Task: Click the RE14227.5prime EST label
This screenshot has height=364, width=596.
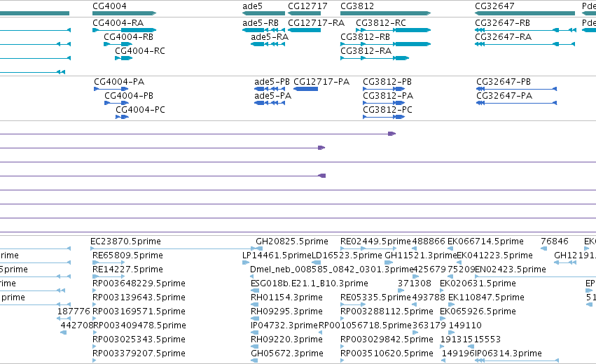Action: click(x=127, y=269)
